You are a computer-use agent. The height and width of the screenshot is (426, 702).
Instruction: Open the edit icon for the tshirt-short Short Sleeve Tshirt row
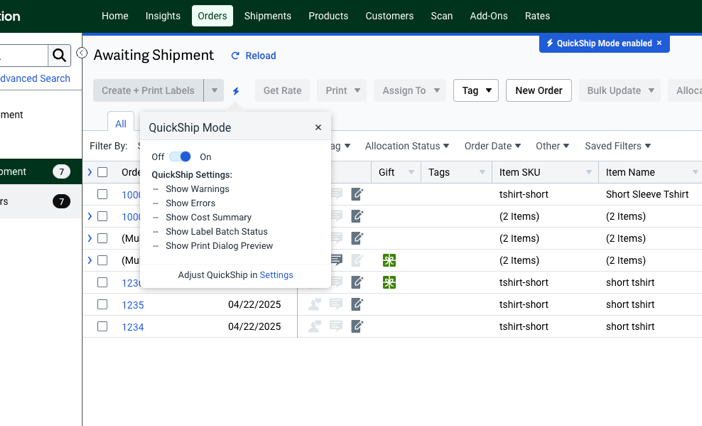point(357,194)
